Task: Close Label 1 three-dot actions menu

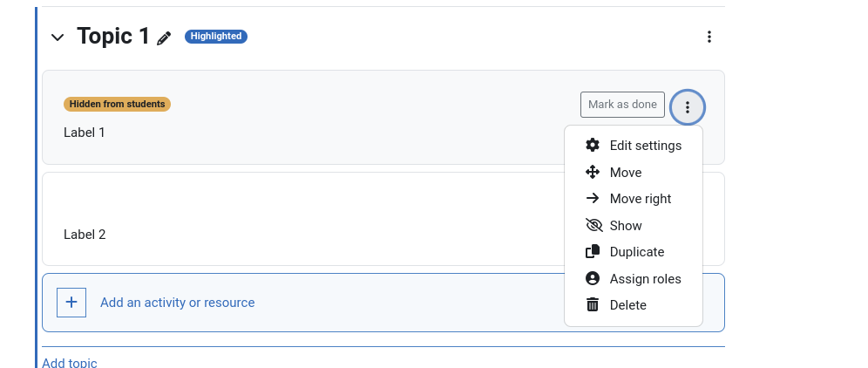Action: click(688, 107)
